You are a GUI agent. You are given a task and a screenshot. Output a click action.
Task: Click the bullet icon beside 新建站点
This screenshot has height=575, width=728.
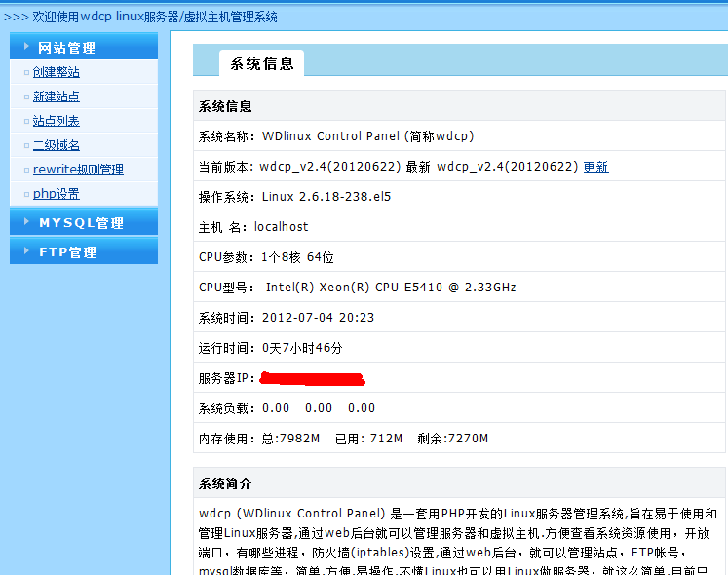pyautogui.click(x=25, y=96)
